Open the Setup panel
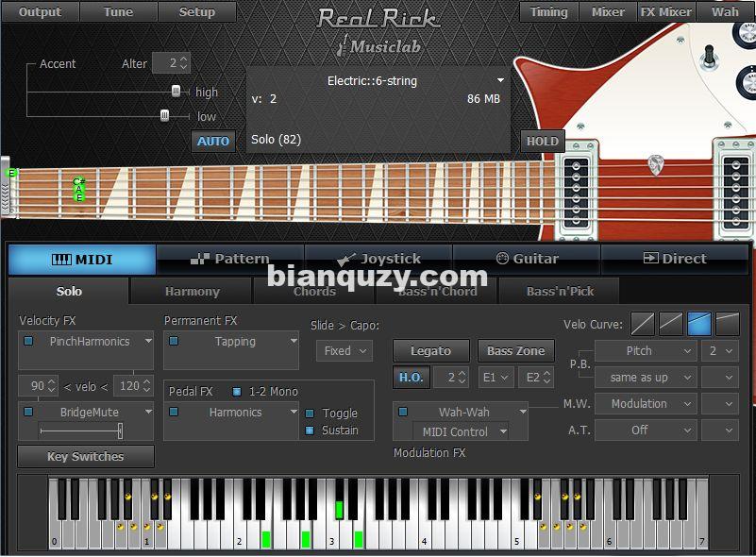 point(196,11)
